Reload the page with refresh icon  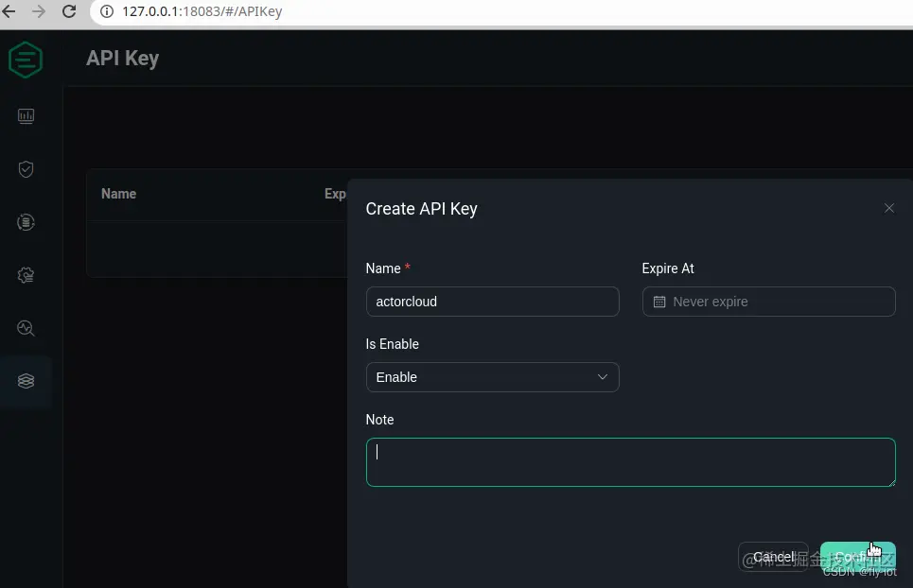(x=69, y=11)
